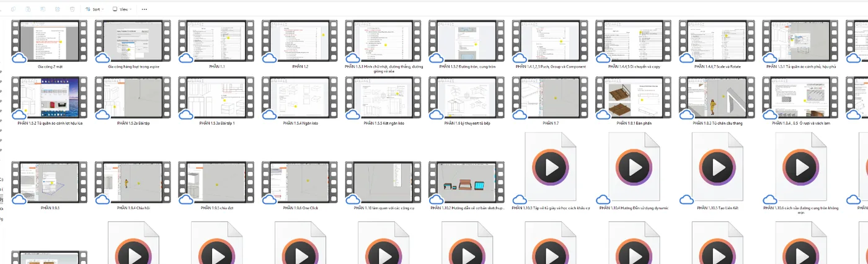This screenshot has height=264, width=868.
Task: Select PHẦN 1.5.2 Tủ quần áo cánh lọt thumbnail
Action: pyautogui.click(x=49, y=98)
